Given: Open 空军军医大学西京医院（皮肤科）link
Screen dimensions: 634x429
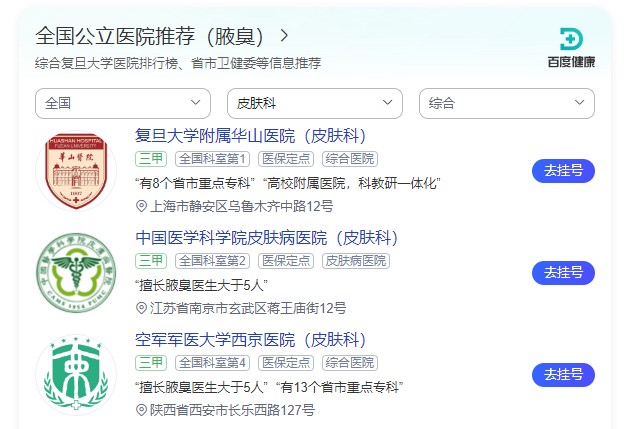Looking at the screenshot, I should click(250, 339).
